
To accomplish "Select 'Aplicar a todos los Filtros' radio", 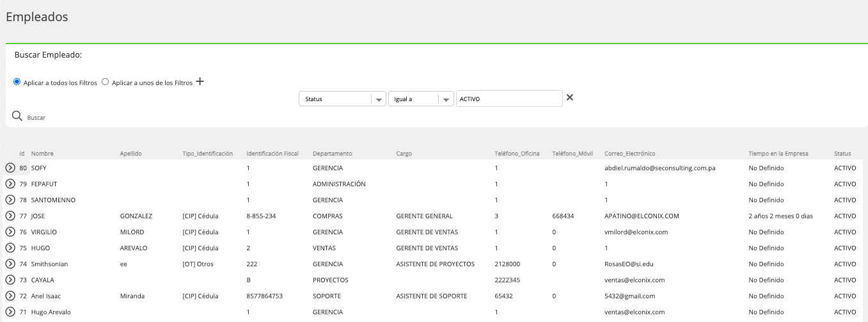I will coord(17,82).
